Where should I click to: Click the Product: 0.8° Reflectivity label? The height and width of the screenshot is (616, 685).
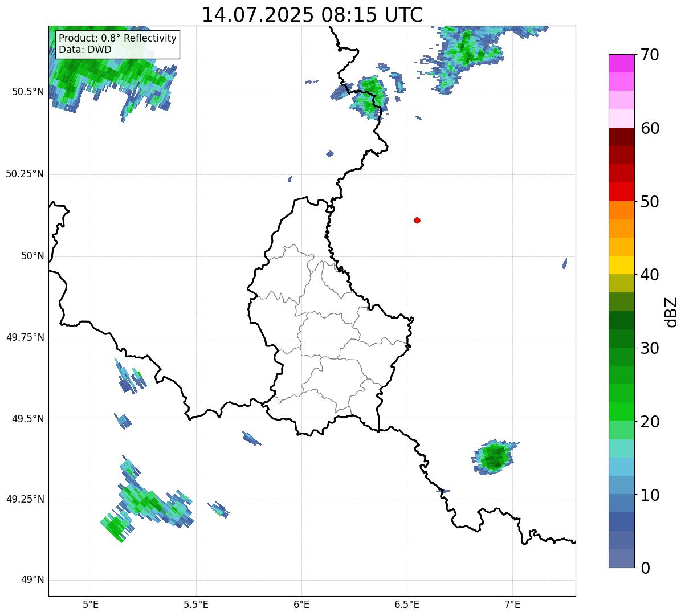(x=118, y=38)
